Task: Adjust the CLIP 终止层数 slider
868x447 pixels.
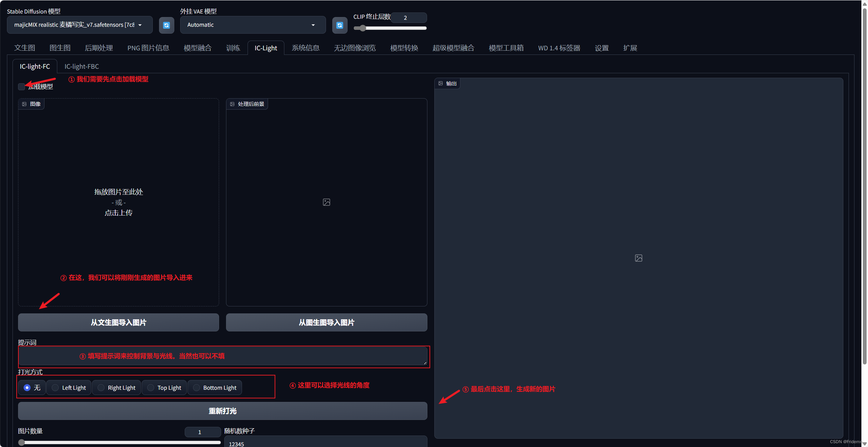Action: 362,28
